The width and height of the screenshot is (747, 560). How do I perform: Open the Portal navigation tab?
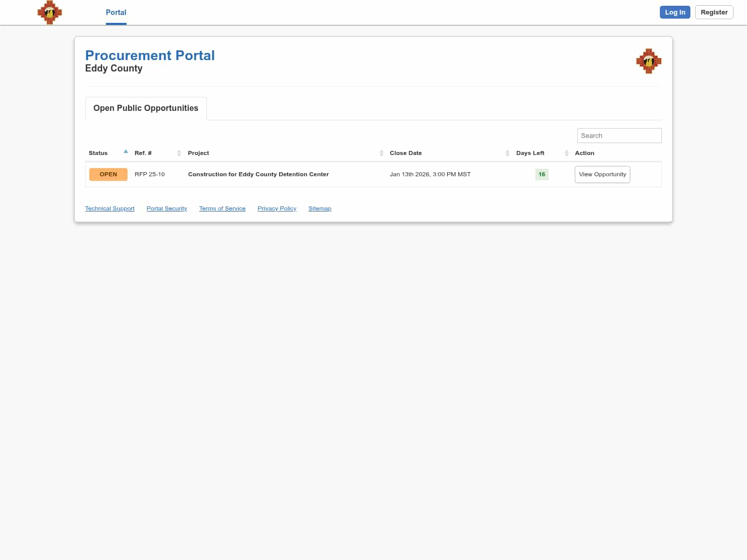point(116,12)
